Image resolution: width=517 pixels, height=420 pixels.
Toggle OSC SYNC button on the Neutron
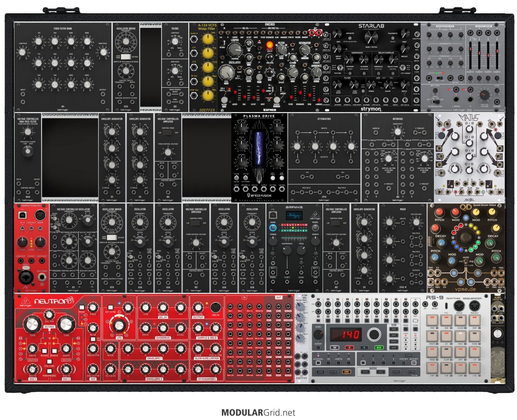coord(49,361)
